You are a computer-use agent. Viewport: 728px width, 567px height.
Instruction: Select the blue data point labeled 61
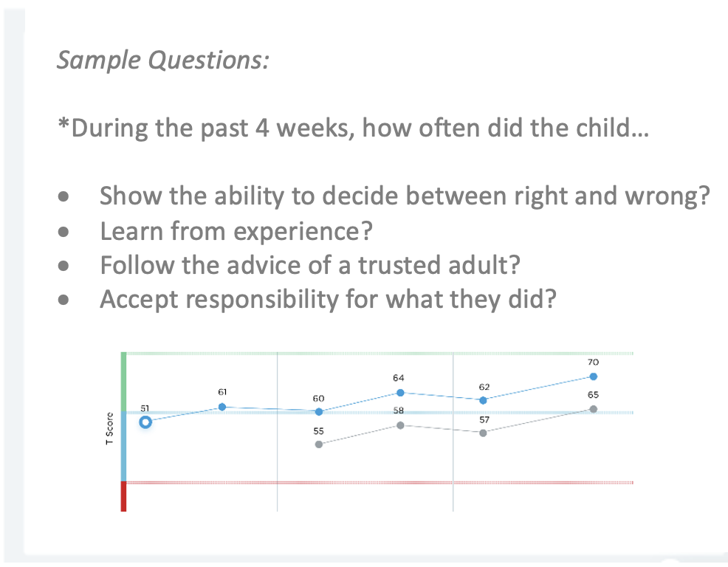pos(222,407)
